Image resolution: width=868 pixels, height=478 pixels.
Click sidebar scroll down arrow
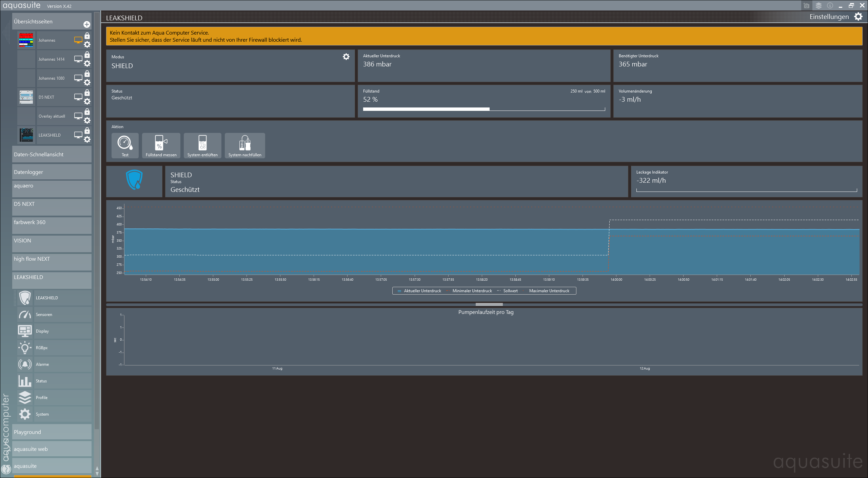coord(97,474)
